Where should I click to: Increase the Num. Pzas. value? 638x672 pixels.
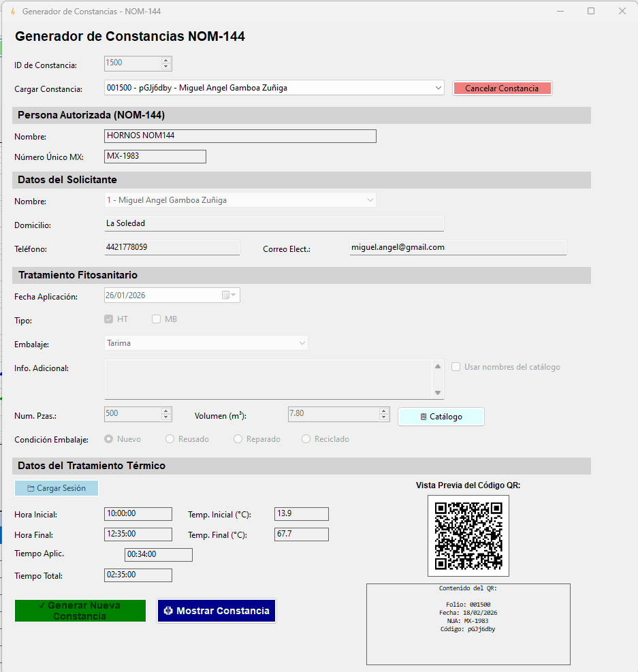[166, 411]
